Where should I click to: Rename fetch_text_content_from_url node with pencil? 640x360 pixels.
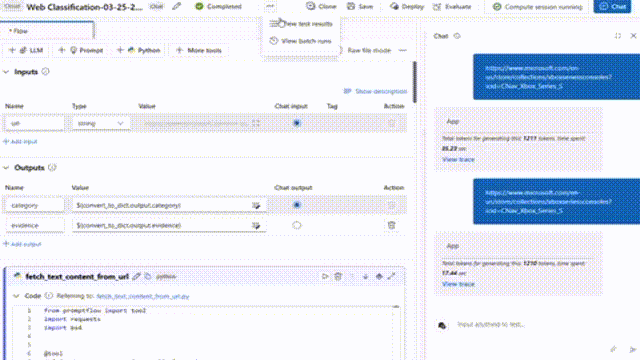[x=136, y=276]
